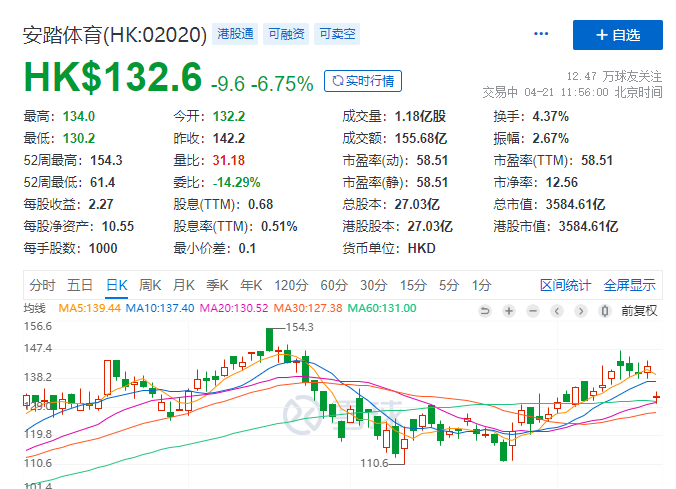The height and width of the screenshot is (489, 676).
Task: Click the 每手股数 value 1000
Action: click(x=103, y=248)
